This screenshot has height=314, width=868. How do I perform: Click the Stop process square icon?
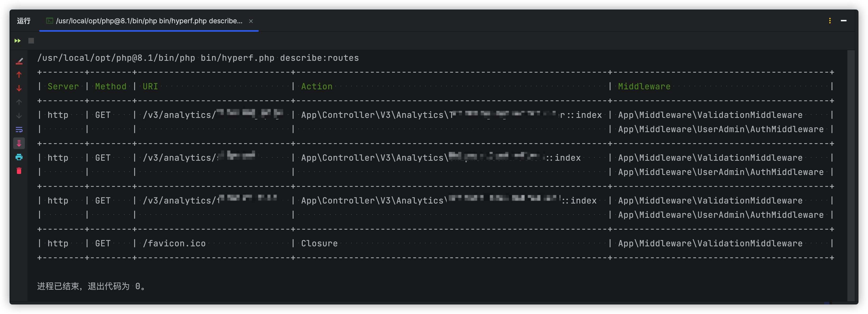pyautogui.click(x=31, y=41)
